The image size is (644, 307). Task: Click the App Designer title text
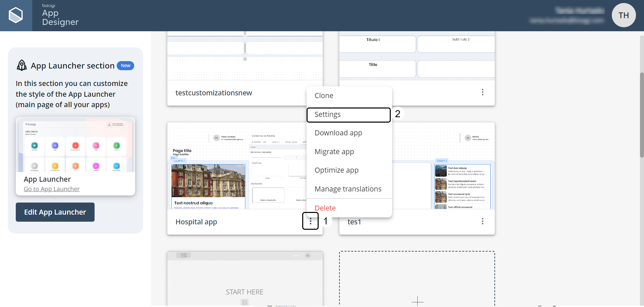tap(60, 17)
